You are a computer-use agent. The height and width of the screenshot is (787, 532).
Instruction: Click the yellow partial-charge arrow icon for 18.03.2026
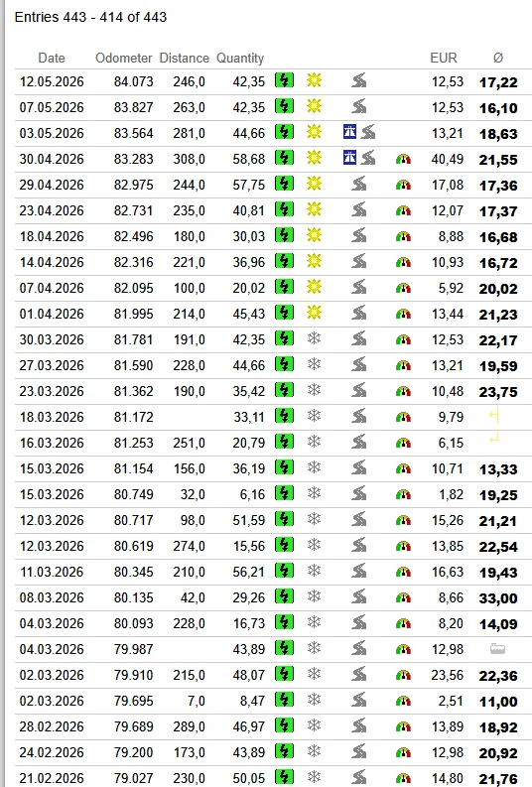[x=494, y=415]
